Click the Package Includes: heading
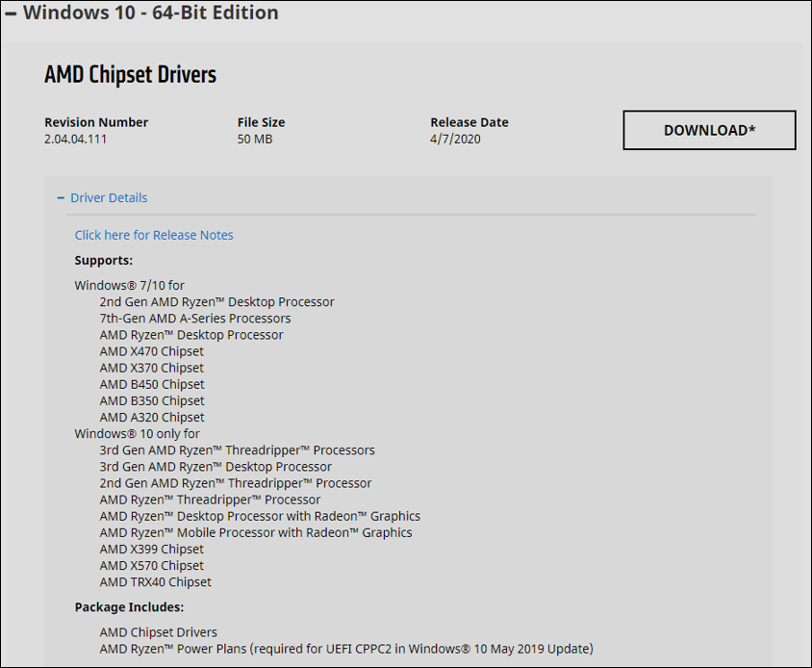The width and height of the screenshot is (812, 668). pos(130,607)
